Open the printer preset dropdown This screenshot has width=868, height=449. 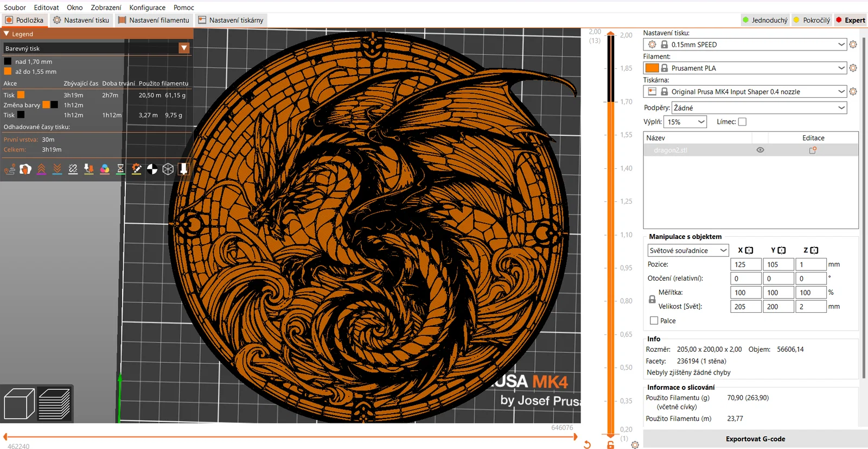pyautogui.click(x=745, y=92)
